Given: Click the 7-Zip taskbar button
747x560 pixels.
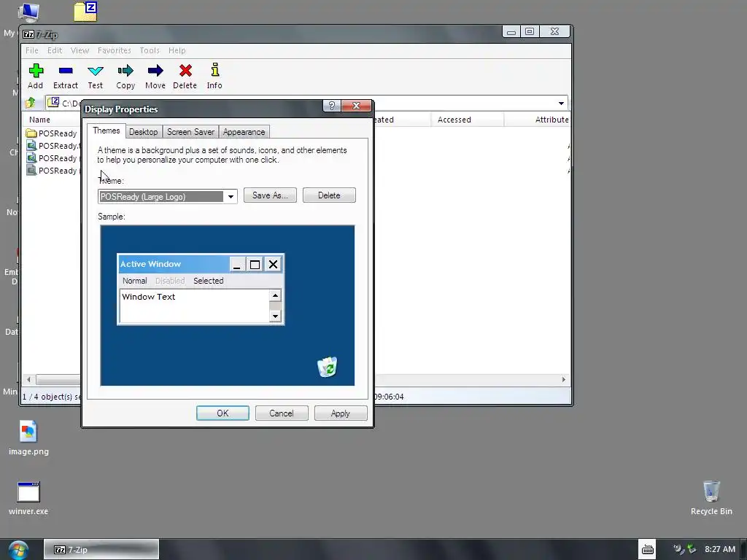Looking at the screenshot, I should (101, 550).
